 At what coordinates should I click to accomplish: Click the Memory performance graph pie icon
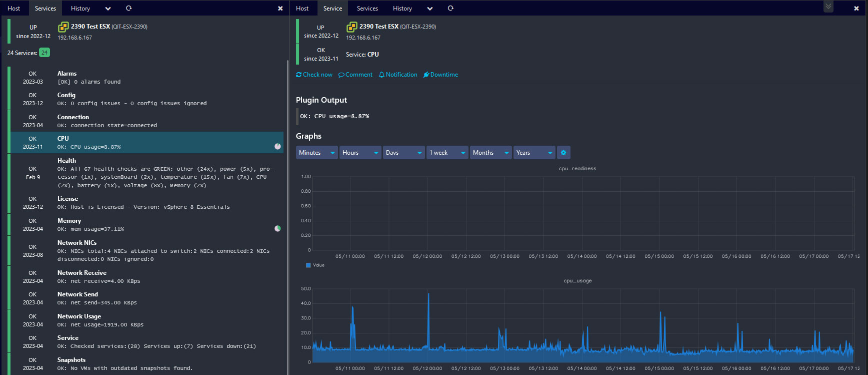(x=277, y=228)
